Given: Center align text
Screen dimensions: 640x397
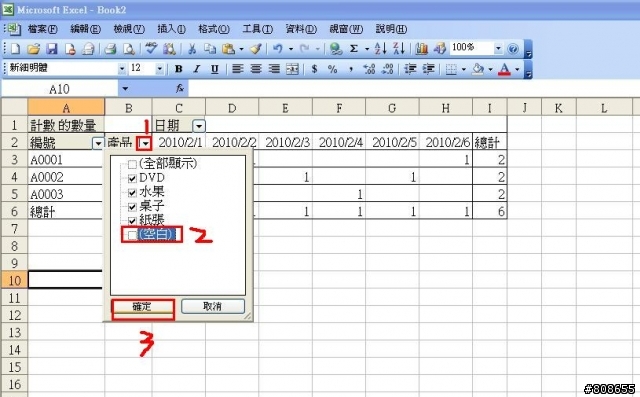Looking at the screenshot, I should point(256,69).
